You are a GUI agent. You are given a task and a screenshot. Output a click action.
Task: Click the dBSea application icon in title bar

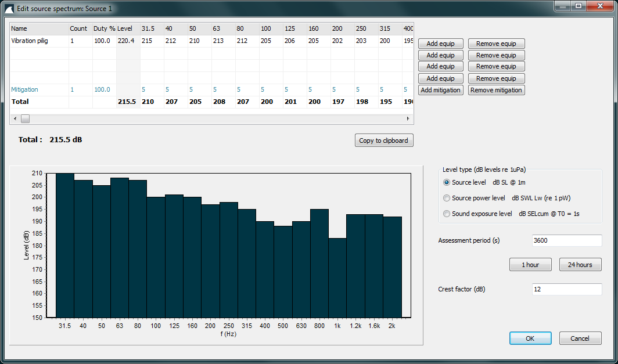tap(9, 8)
